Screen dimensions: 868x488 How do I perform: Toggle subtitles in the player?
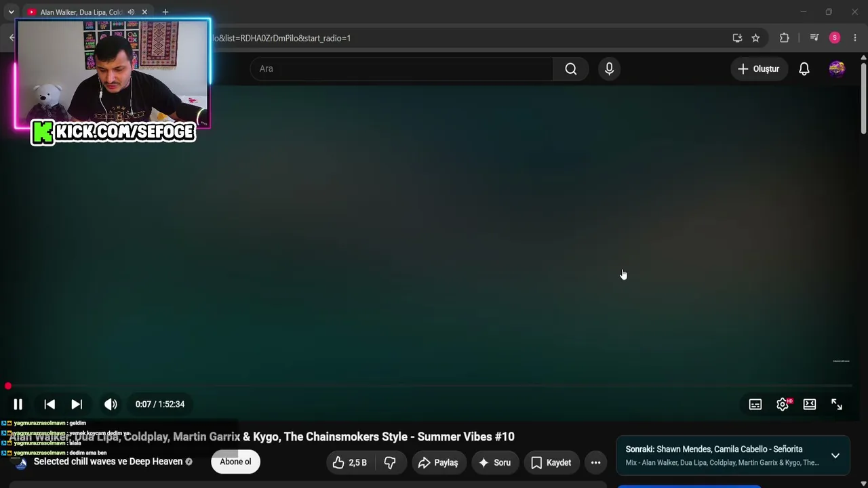(x=755, y=404)
